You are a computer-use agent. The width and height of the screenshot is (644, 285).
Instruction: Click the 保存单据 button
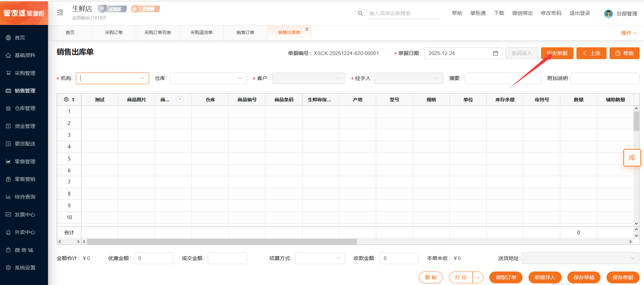[x=623, y=278]
